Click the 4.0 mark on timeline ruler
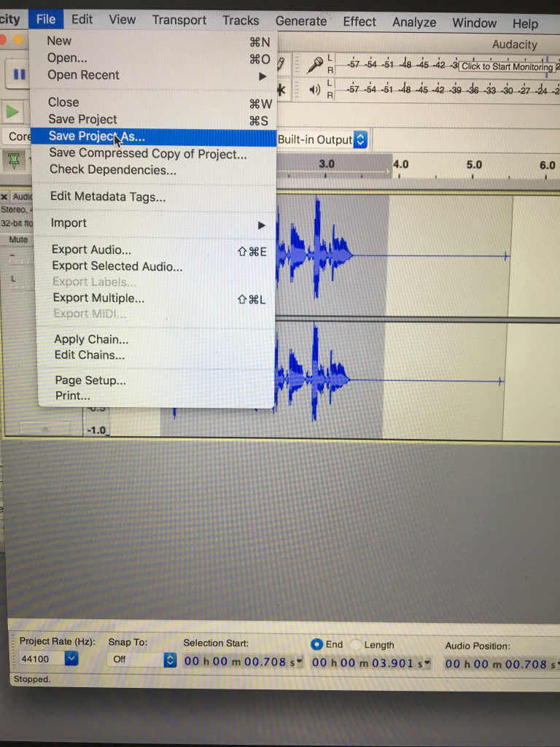 pos(400,165)
